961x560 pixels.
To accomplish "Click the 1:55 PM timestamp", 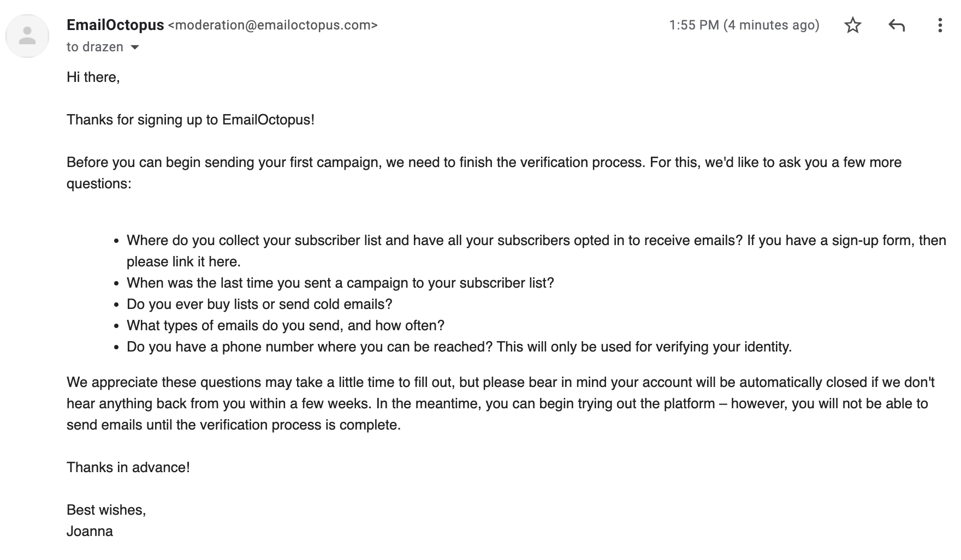I will pos(744,25).
